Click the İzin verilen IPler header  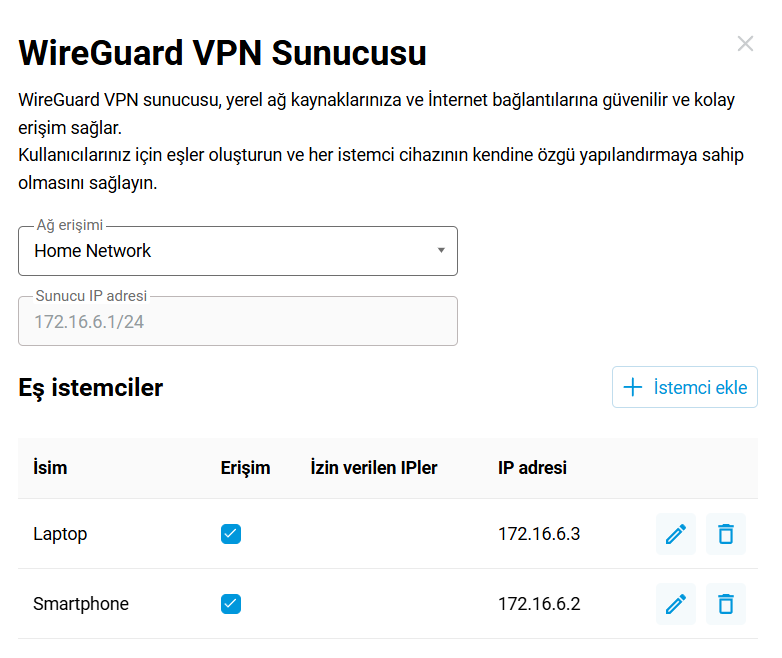click(374, 468)
